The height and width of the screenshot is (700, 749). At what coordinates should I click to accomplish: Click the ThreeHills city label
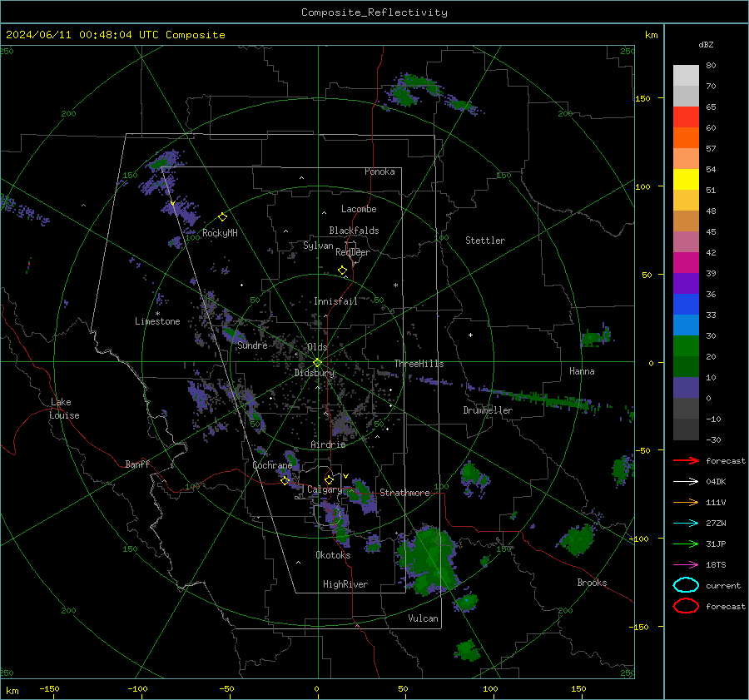pyautogui.click(x=419, y=364)
